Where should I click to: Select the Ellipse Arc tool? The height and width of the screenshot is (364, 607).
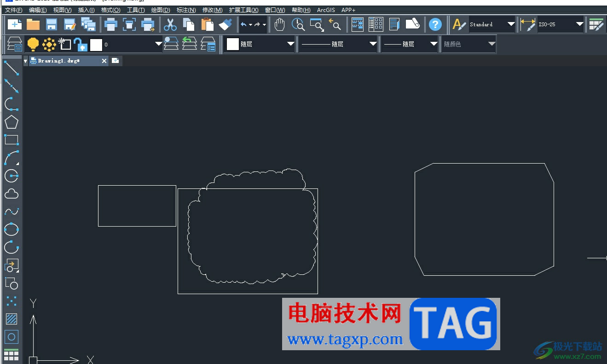[x=12, y=247]
